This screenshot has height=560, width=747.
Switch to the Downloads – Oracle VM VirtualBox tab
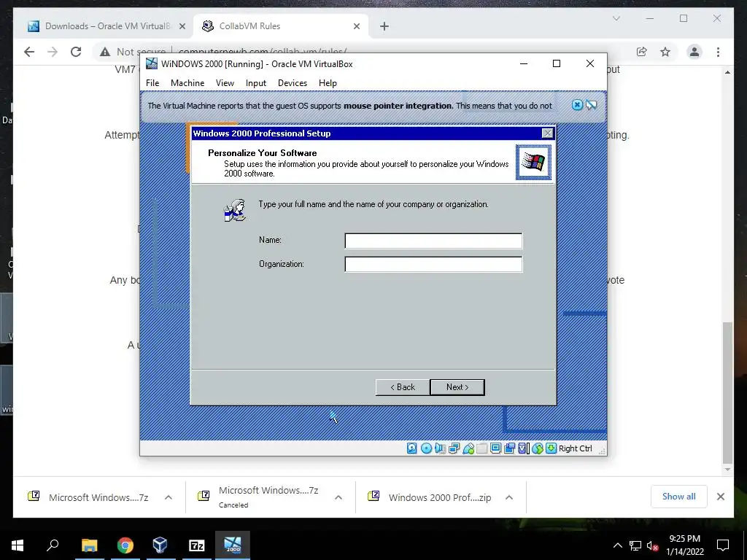point(107,26)
